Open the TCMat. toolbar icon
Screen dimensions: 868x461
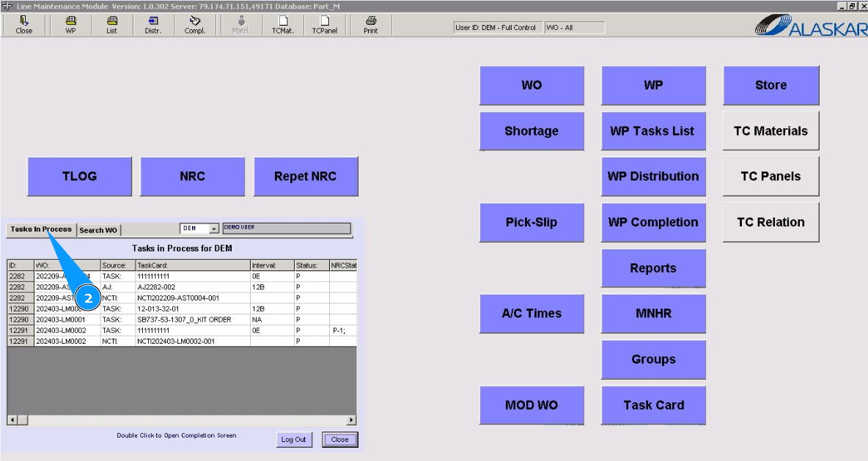(x=283, y=26)
